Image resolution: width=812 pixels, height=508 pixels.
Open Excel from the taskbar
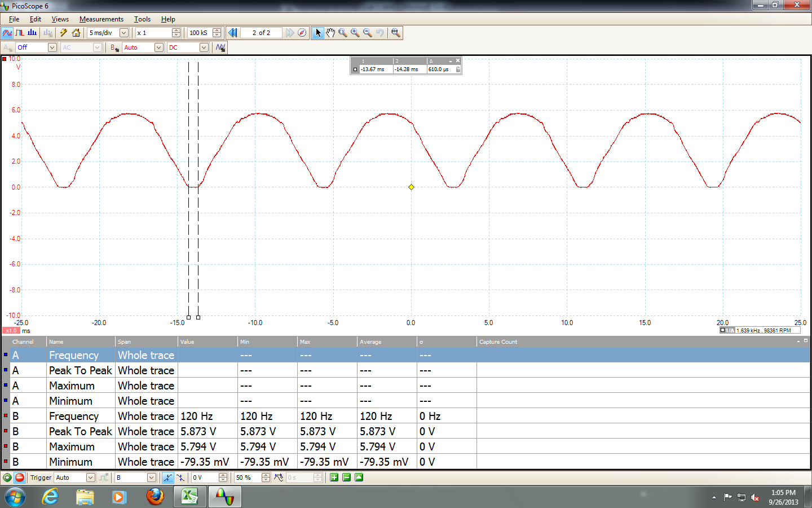point(190,497)
